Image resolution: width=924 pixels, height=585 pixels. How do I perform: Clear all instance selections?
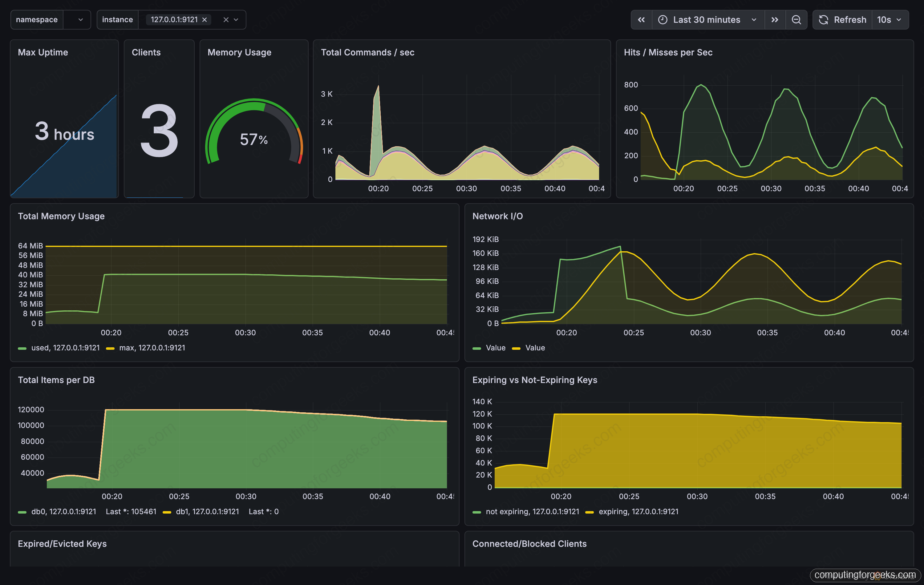click(x=226, y=20)
